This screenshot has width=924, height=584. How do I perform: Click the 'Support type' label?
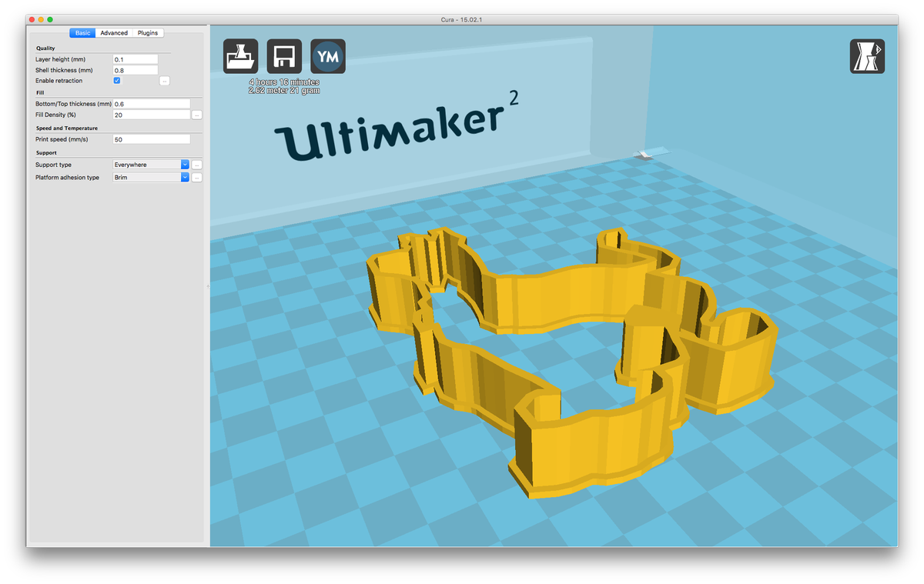[54, 165]
